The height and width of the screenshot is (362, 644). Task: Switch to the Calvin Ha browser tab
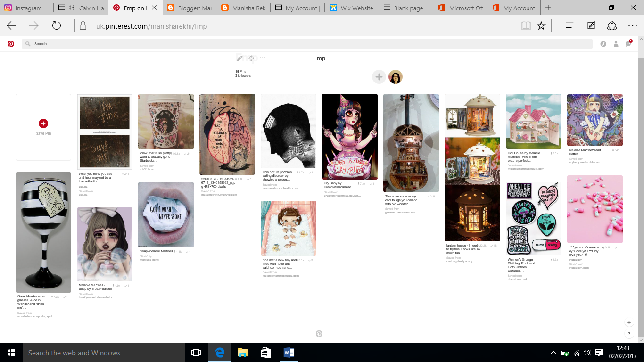(x=81, y=8)
